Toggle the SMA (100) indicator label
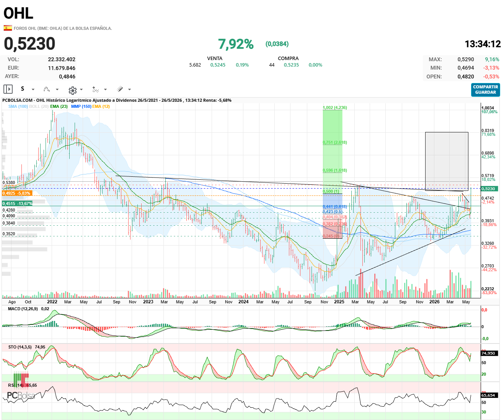The image size is (504, 420). click(x=18, y=106)
